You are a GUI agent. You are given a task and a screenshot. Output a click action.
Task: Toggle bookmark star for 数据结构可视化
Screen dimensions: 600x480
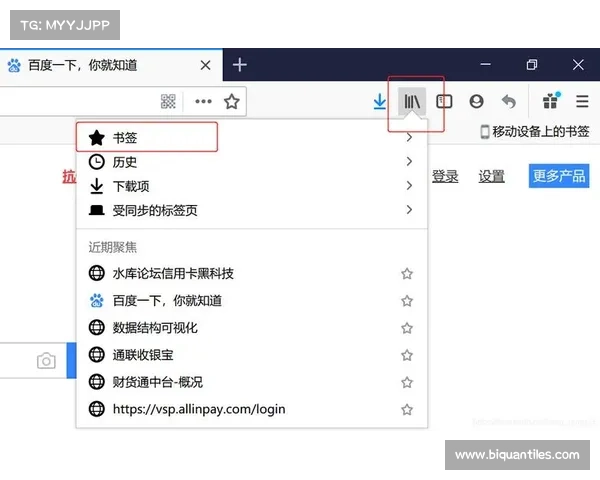407,328
